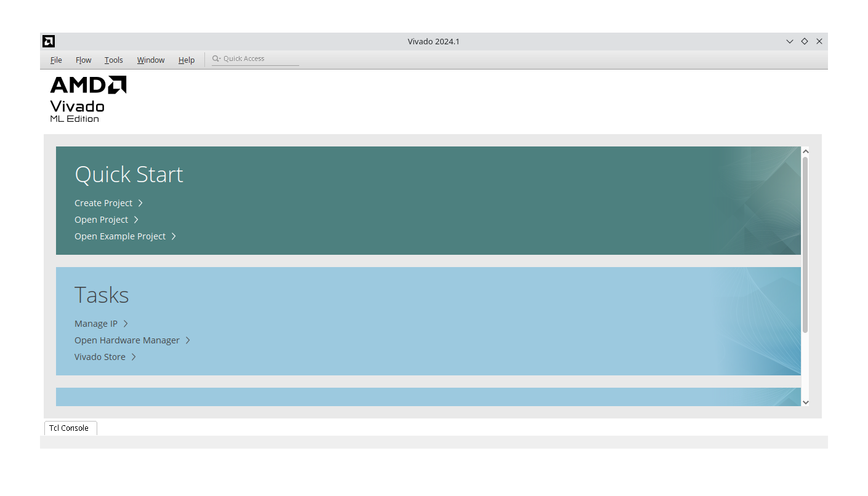Click the arrow icon beside Create Project

[140, 202]
